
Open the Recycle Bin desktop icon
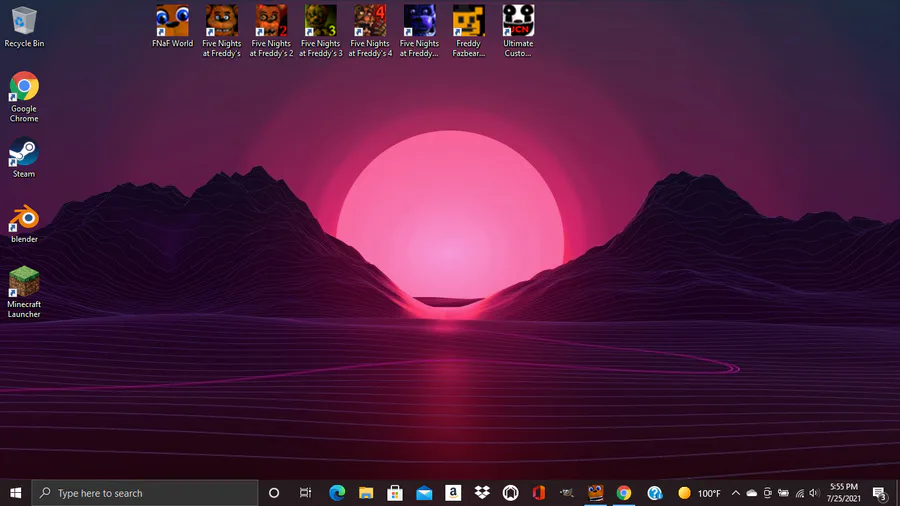click(24, 26)
